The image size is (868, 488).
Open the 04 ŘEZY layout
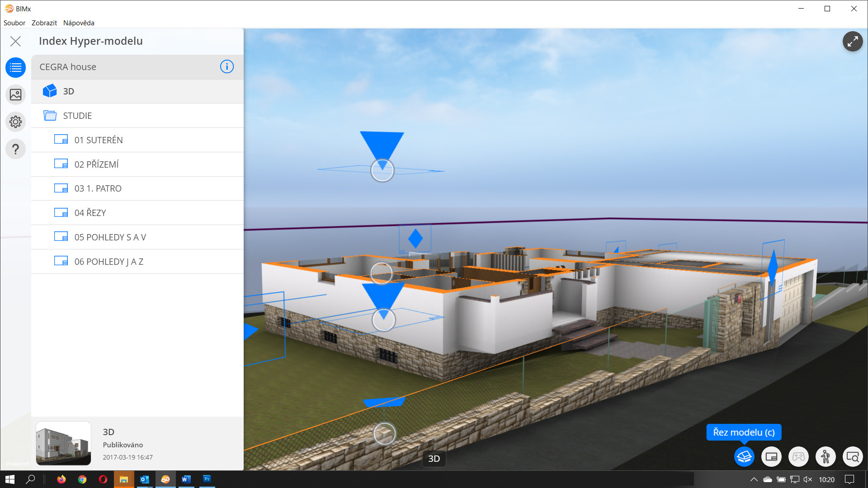click(x=90, y=212)
